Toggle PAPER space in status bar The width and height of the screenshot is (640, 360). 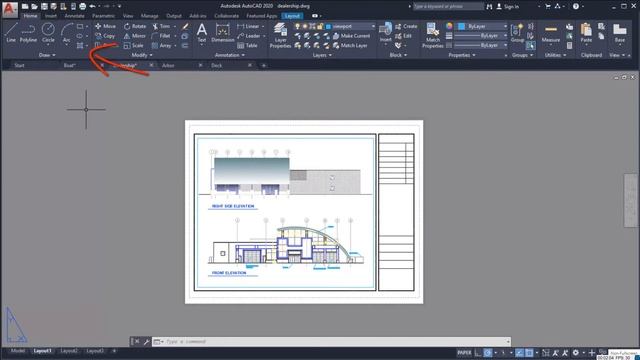pyautogui.click(x=464, y=353)
